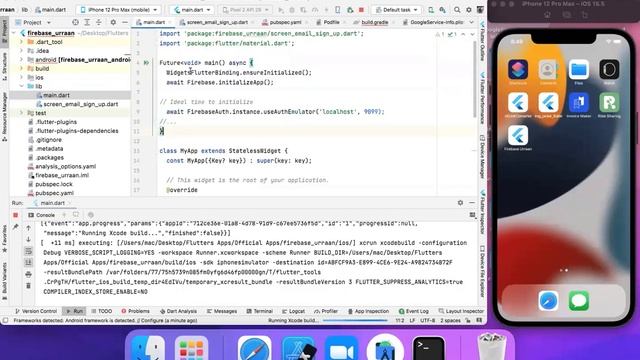This screenshot has height=360, width=640.
Task: Click the editor vertical scrollbar
Action: (x=475, y=80)
